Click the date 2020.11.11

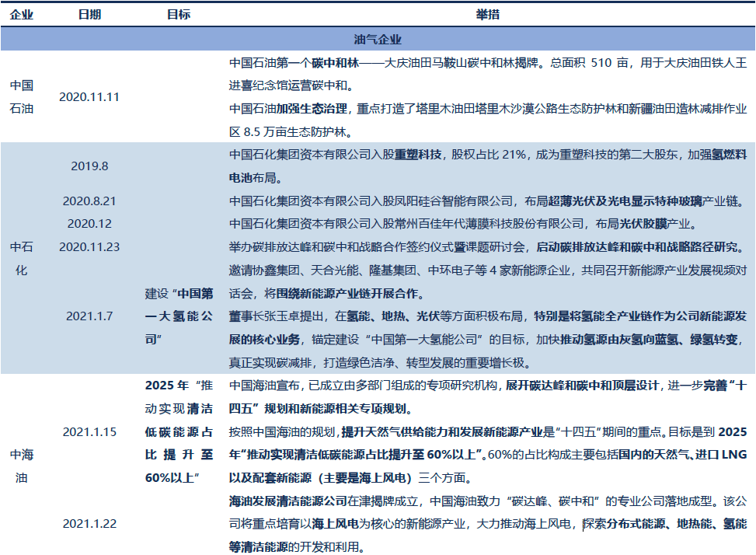pos(89,97)
